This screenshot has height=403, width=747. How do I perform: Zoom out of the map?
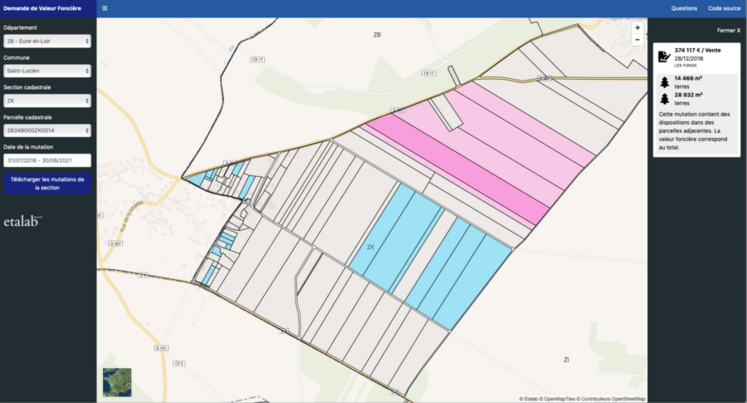pos(637,41)
